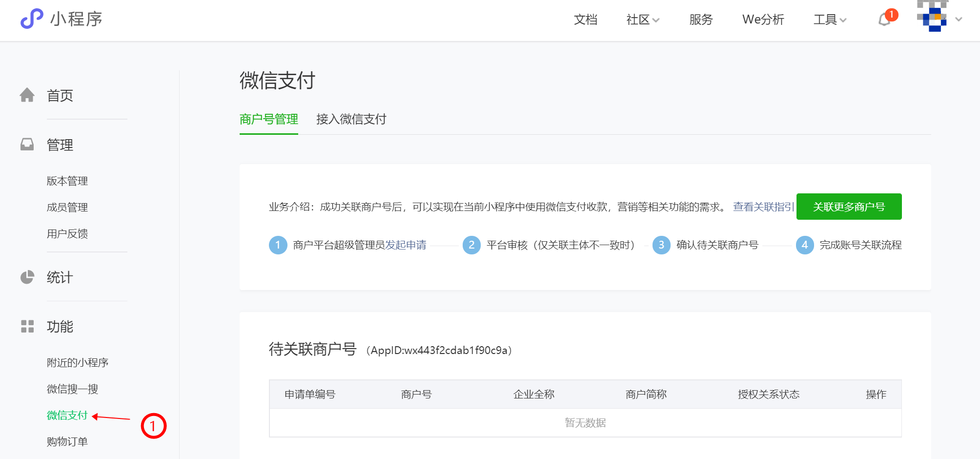This screenshot has width=980, height=459.
Task: Click 平台审核 step text
Action: click(561, 245)
